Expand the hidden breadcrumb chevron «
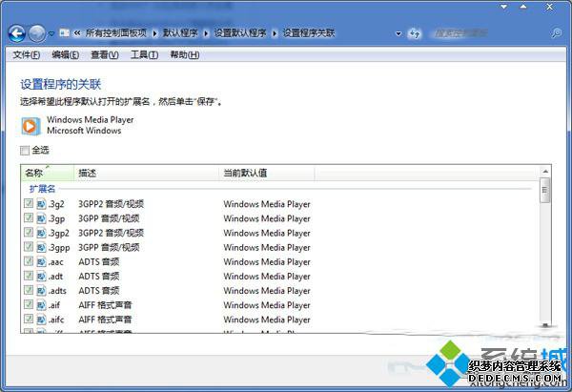This screenshot has width=572, height=392. (77, 33)
